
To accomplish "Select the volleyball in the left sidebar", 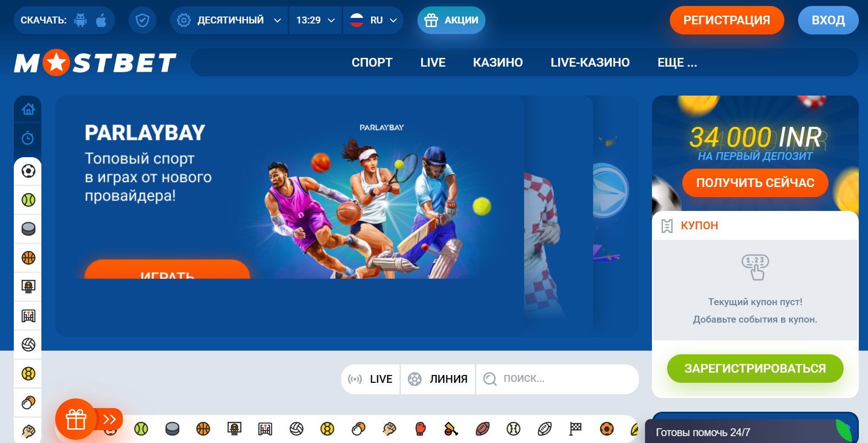I will tap(29, 345).
